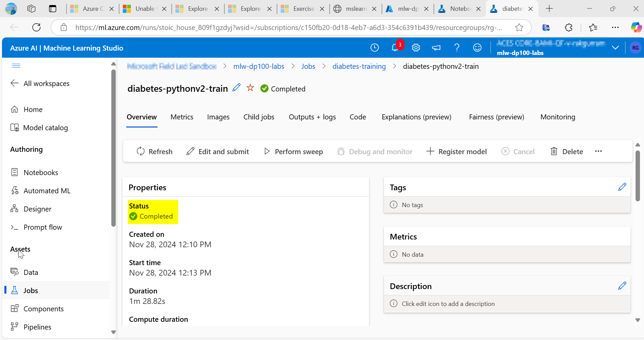Click Perform sweep
The image size is (644, 340).
pyautogui.click(x=293, y=151)
